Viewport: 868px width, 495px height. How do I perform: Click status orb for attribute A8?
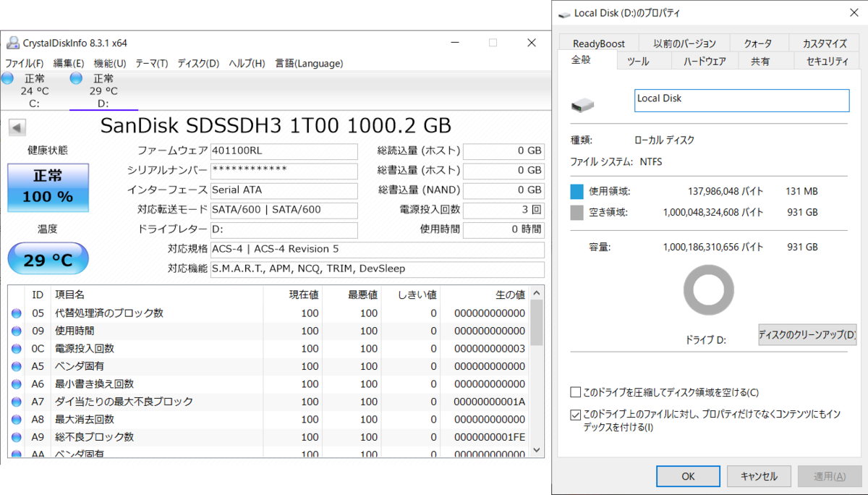[x=16, y=420]
